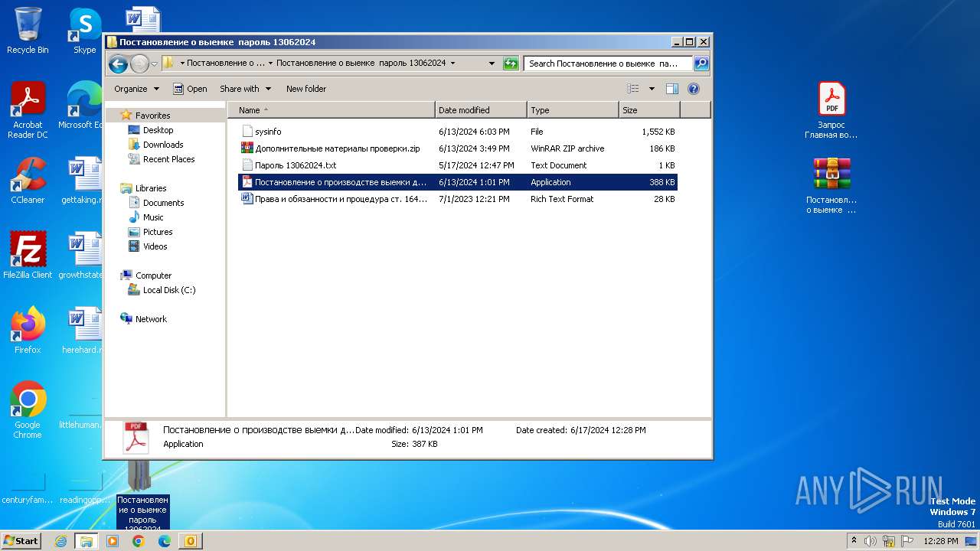Open the view options dropdown arrow
The image size is (980, 551).
tap(652, 89)
